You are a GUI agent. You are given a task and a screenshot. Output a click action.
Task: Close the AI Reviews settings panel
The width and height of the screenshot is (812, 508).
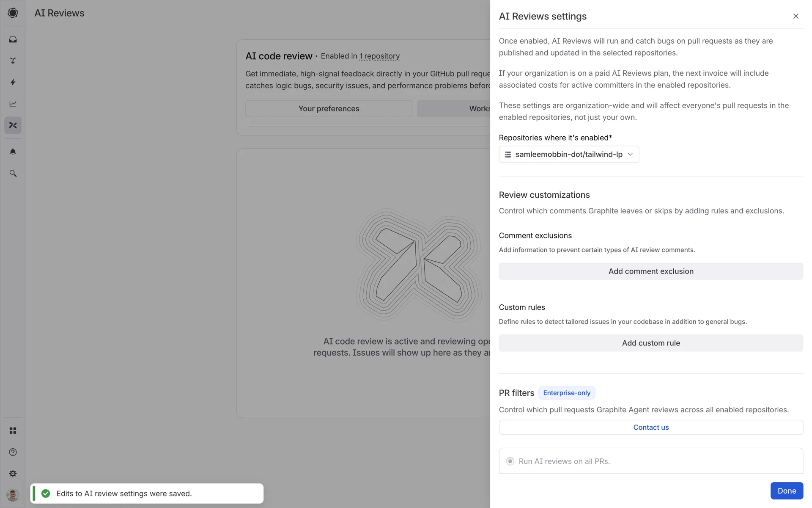pyautogui.click(x=796, y=16)
